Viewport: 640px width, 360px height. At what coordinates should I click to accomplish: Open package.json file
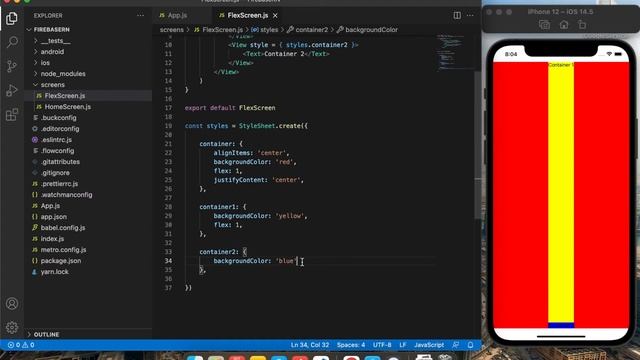pyautogui.click(x=60, y=261)
